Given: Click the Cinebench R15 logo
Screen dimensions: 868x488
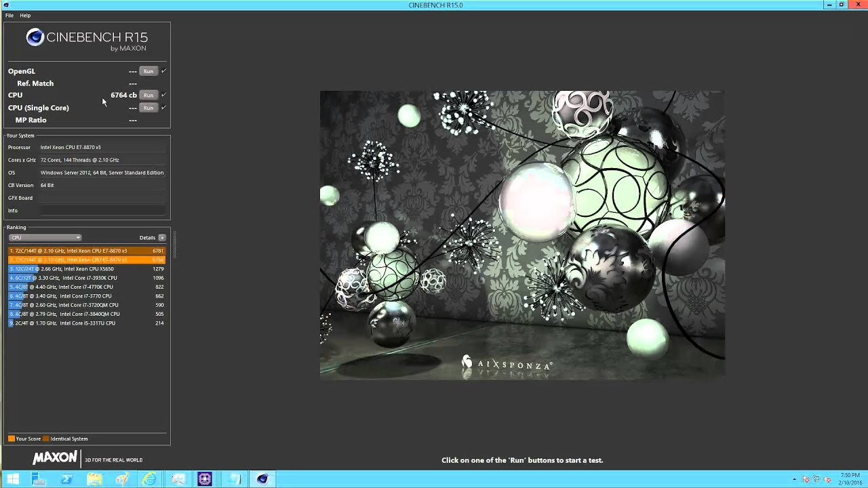Looking at the screenshot, I should 87,40.
